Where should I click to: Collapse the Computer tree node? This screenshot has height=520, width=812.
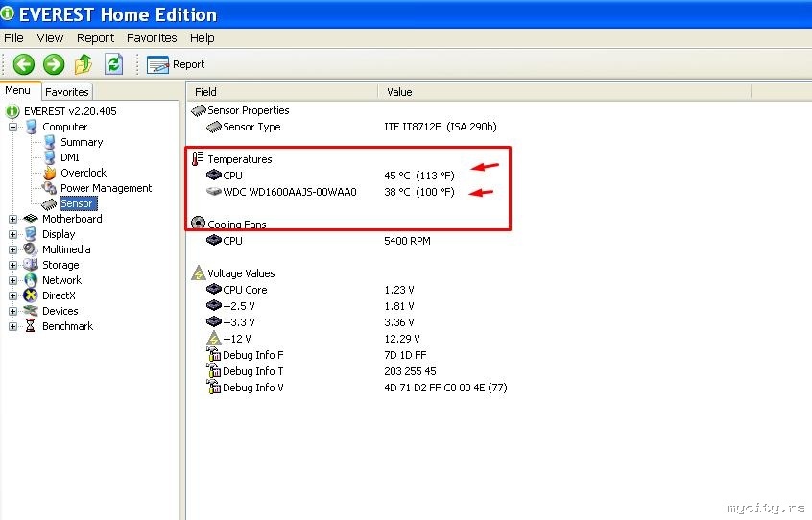pos(12,127)
